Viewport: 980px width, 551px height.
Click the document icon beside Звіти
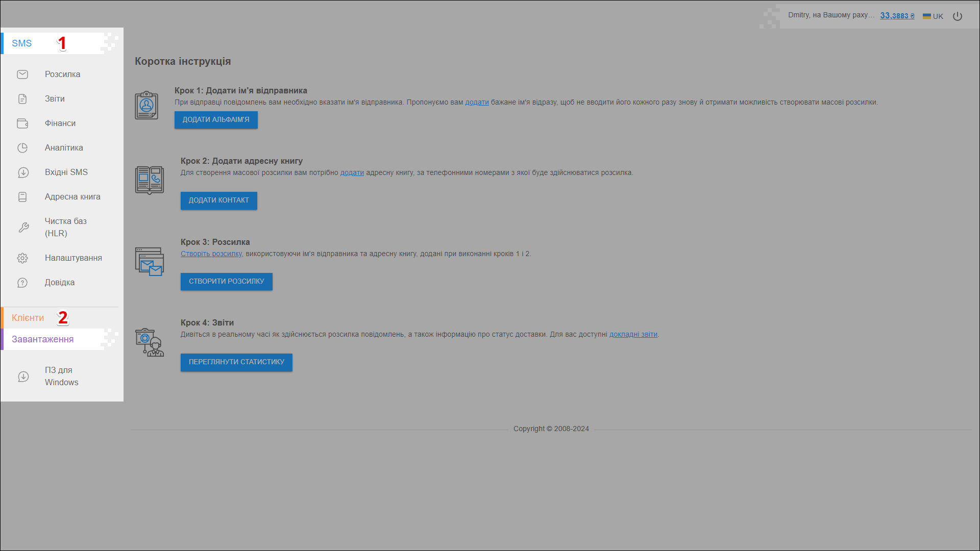[x=22, y=99]
